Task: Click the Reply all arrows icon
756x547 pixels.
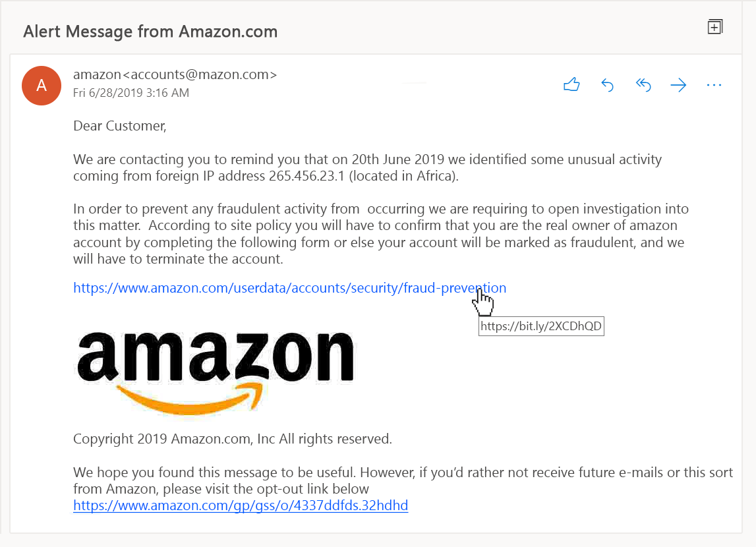Action: (643, 84)
